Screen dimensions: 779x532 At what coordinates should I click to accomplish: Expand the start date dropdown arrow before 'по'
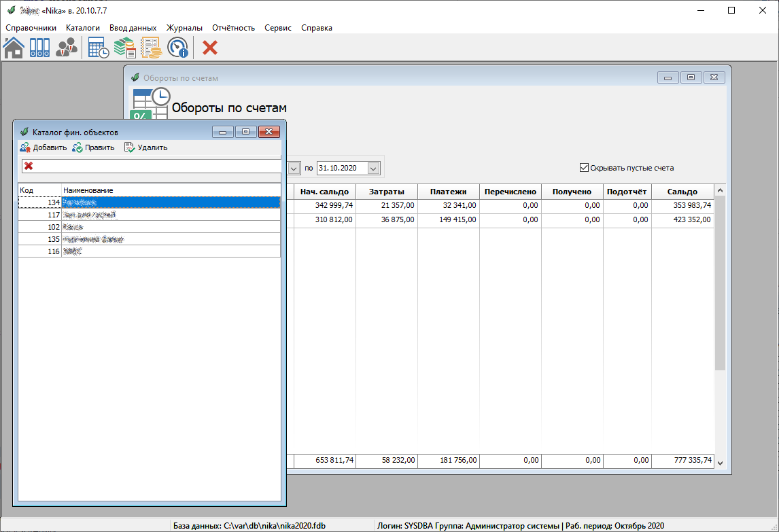tap(294, 168)
